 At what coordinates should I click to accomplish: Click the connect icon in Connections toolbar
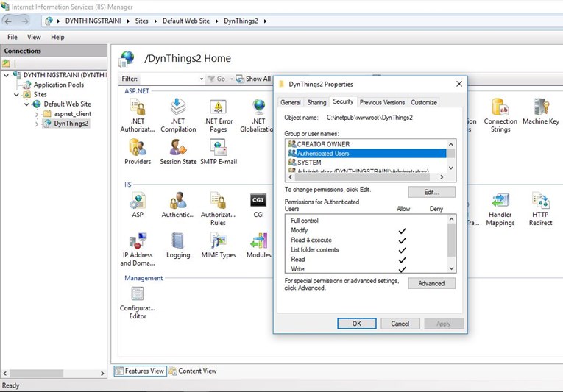tap(6, 63)
